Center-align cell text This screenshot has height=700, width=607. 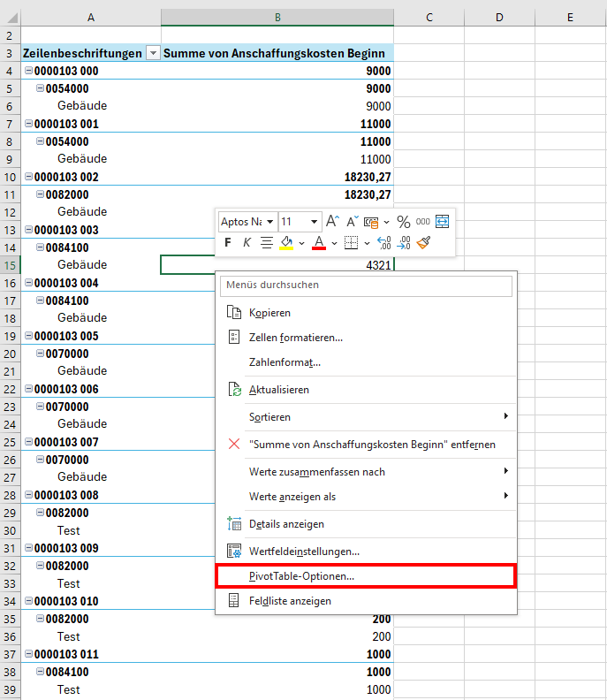(x=267, y=243)
